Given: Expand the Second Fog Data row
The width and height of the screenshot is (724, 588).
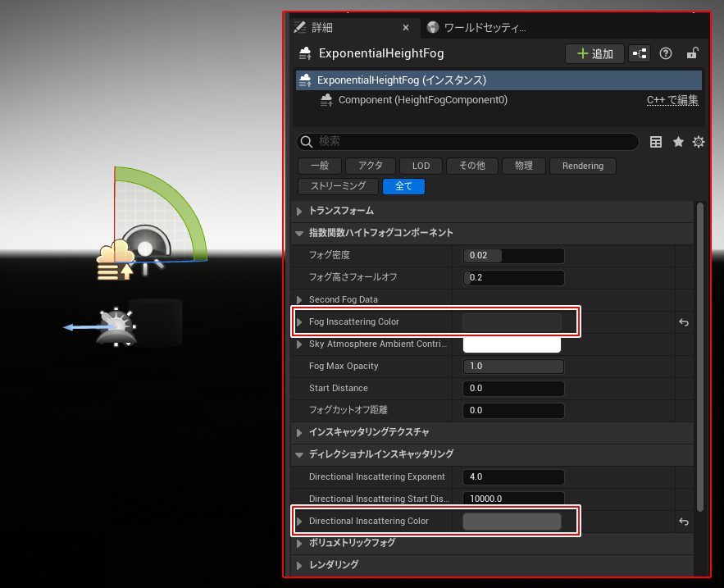Looking at the screenshot, I should click(299, 299).
